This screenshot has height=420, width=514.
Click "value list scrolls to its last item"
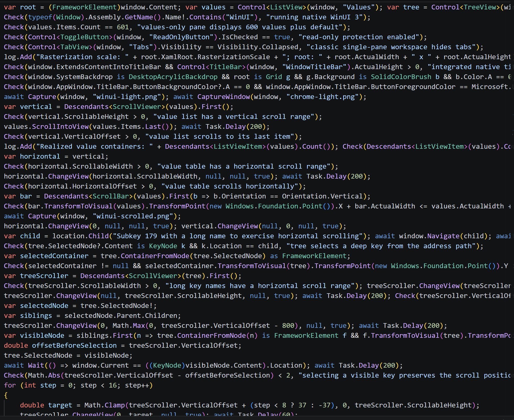coord(220,137)
